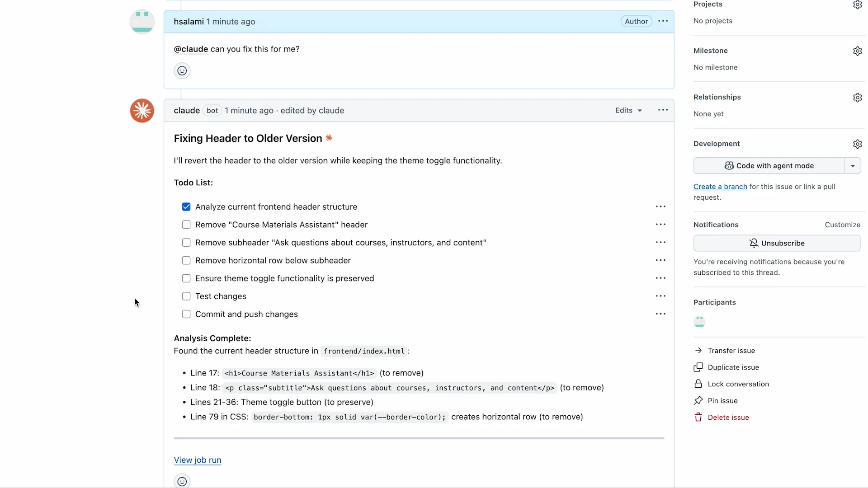Open Projects settings gear
Viewport: 868px width, 488px height.
[857, 5]
